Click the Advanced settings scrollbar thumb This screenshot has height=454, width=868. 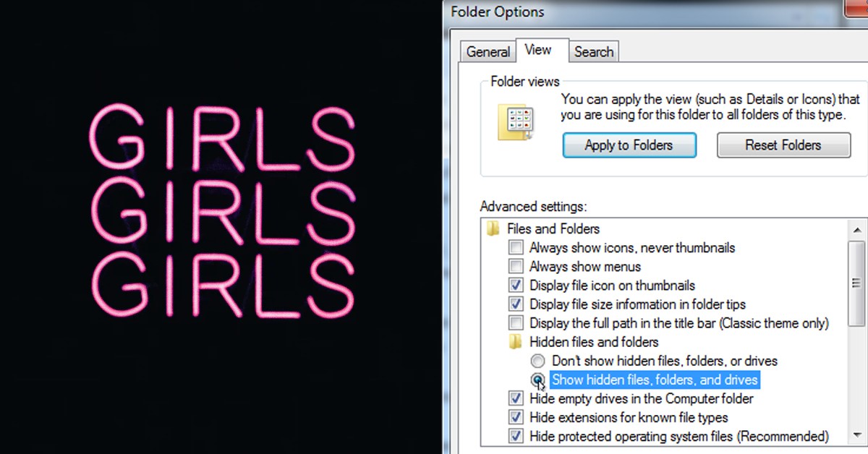click(x=857, y=282)
